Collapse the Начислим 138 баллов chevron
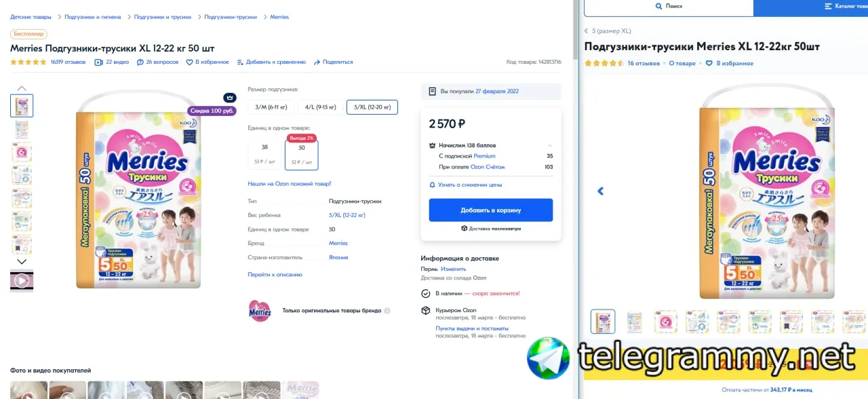The height and width of the screenshot is (399, 868). click(549, 145)
